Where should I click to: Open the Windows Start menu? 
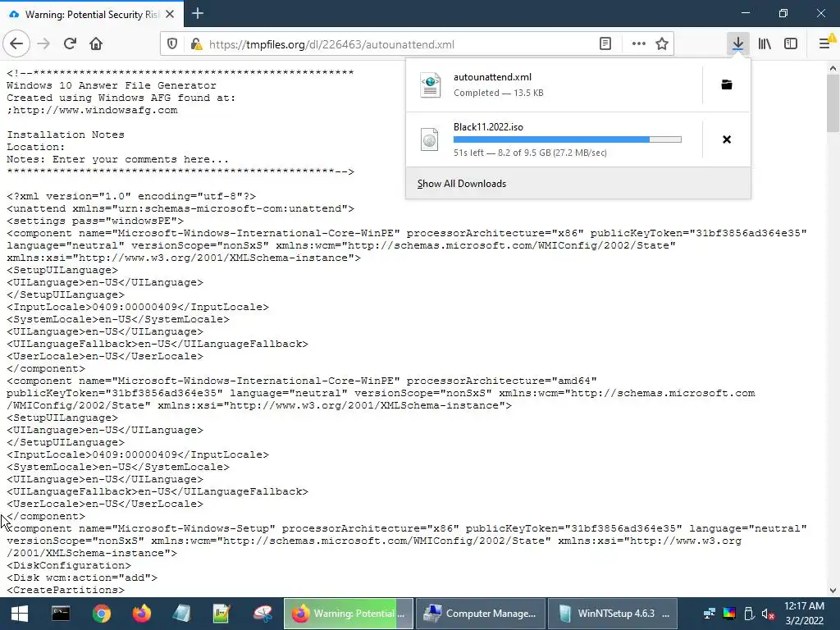pyautogui.click(x=20, y=614)
